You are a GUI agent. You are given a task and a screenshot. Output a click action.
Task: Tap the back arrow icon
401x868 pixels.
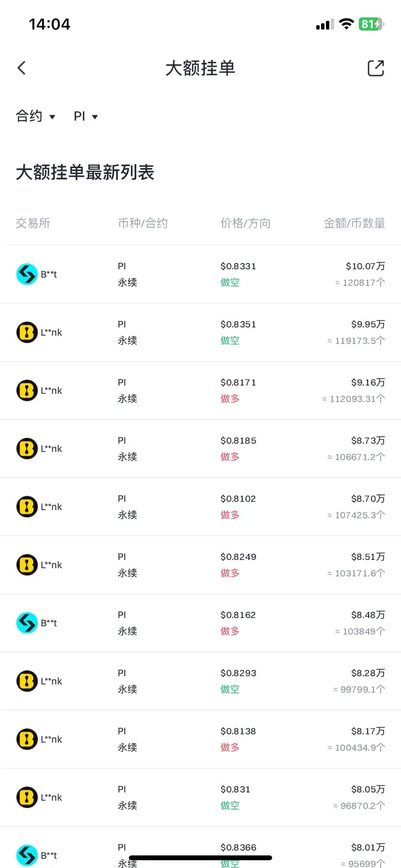coord(21,68)
